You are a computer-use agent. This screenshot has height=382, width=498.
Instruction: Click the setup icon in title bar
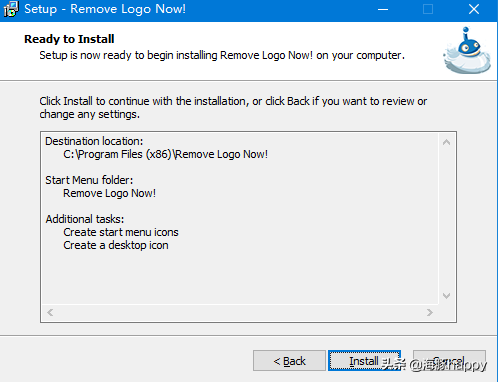(11, 9)
